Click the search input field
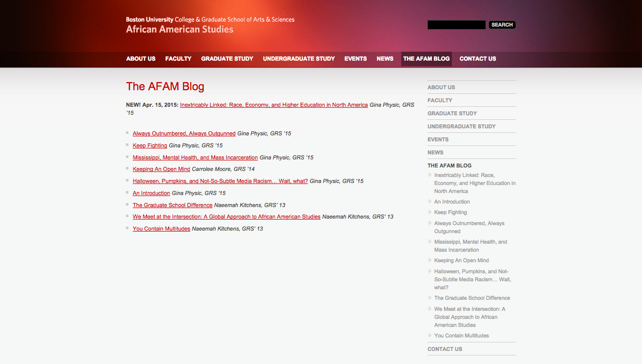642x364 pixels. point(456,25)
